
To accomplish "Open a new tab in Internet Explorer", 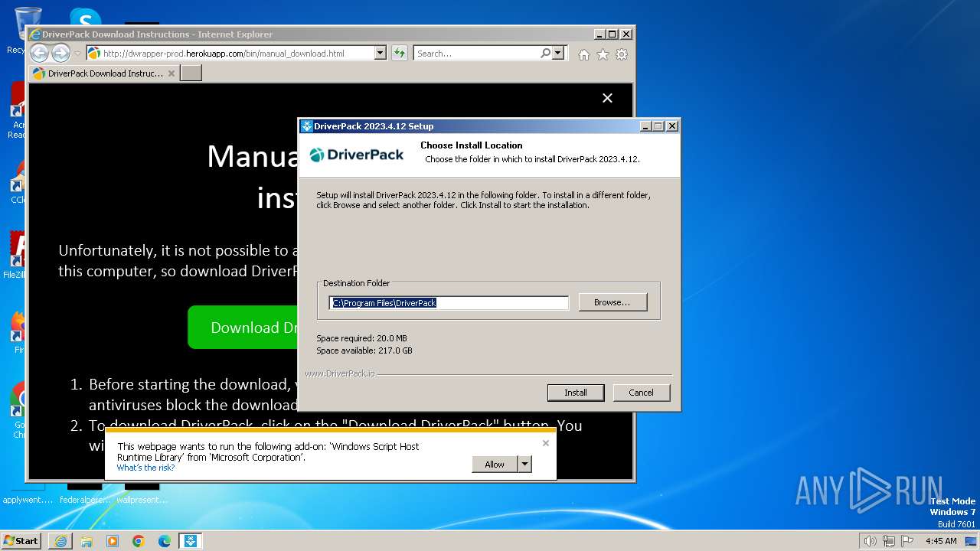I will pyautogui.click(x=191, y=73).
